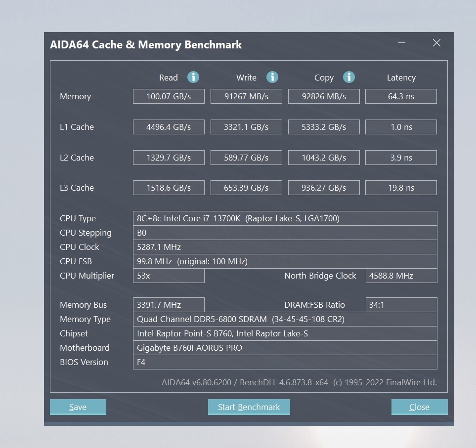Select the Memory copy value 92826 MB/s
The image size is (476, 448).
tap(324, 96)
